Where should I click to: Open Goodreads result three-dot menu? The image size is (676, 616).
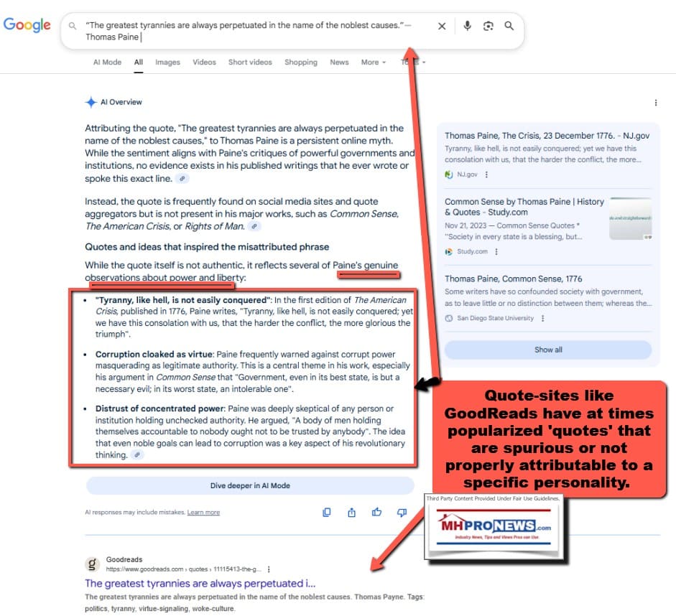click(269, 569)
